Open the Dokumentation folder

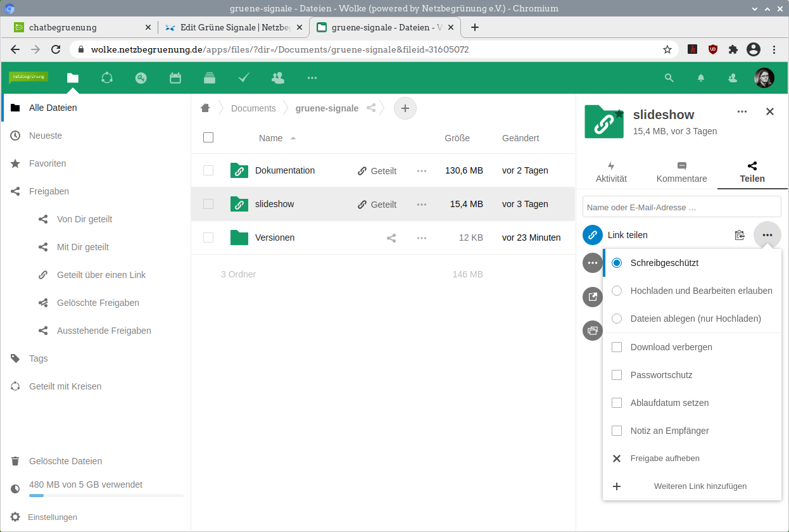point(285,170)
